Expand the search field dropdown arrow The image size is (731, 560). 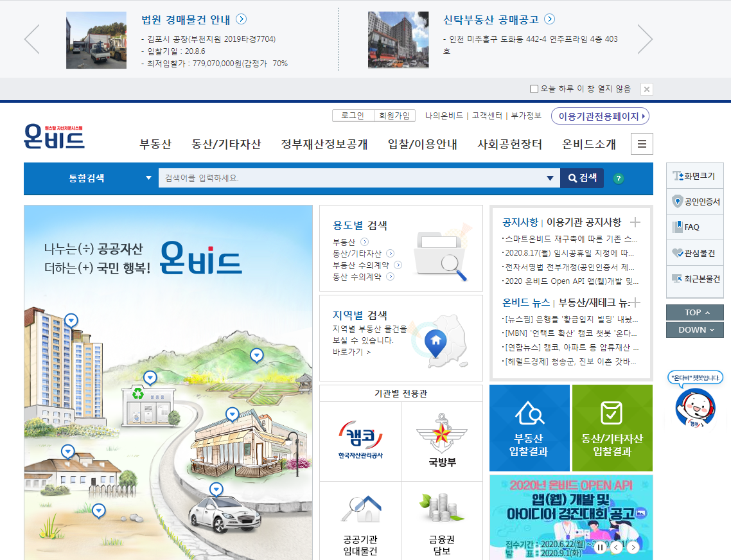click(x=550, y=178)
